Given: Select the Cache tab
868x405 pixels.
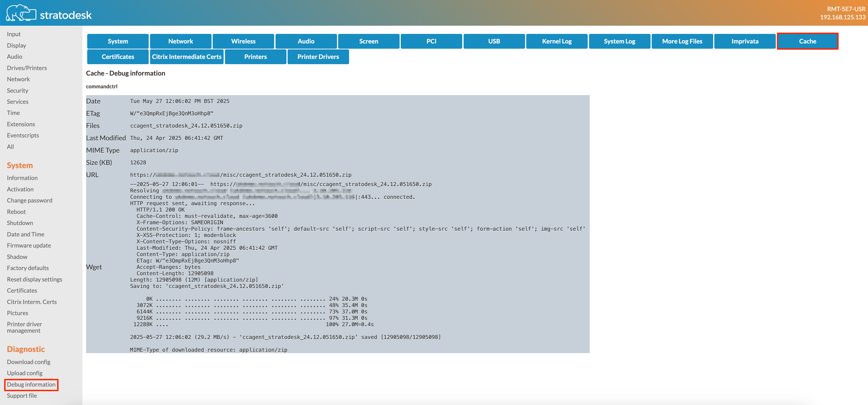Looking at the screenshot, I should (x=807, y=41).
